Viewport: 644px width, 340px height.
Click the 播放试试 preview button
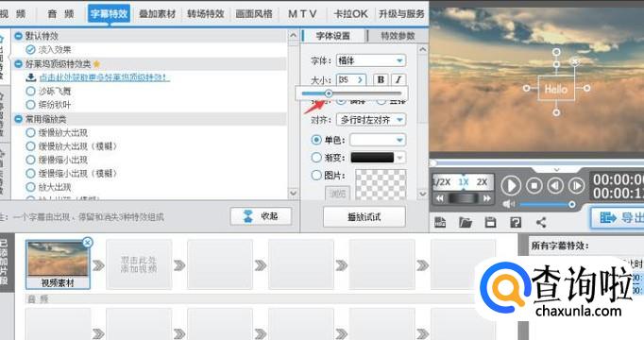364,216
